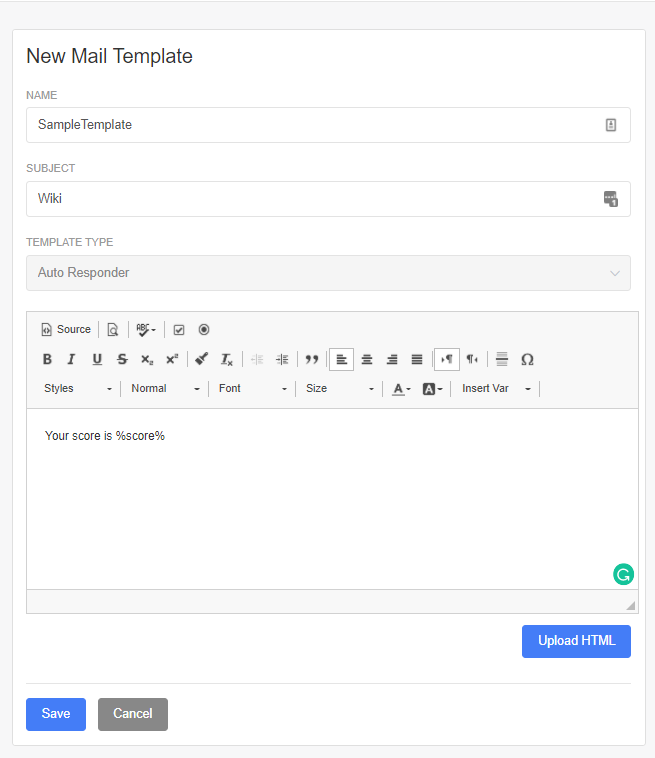Click the Remove Format icon
This screenshot has height=758, width=655.
coord(227,359)
